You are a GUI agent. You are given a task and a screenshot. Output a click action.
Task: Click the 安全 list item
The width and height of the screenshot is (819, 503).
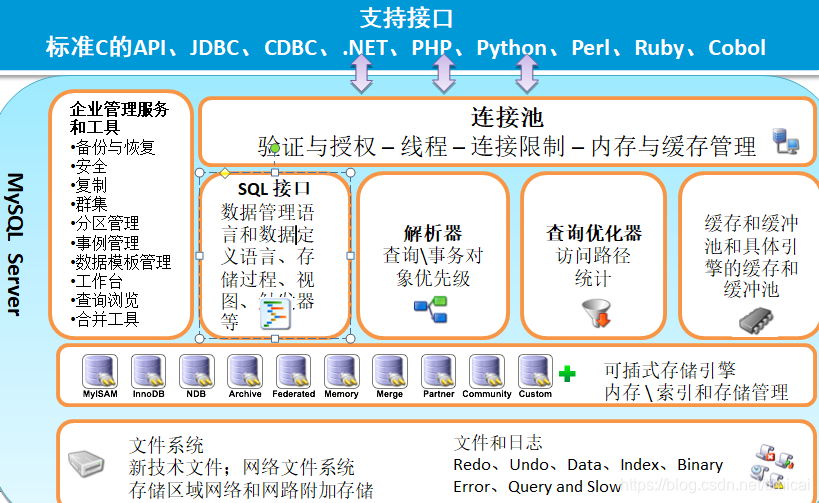(x=89, y=167)
